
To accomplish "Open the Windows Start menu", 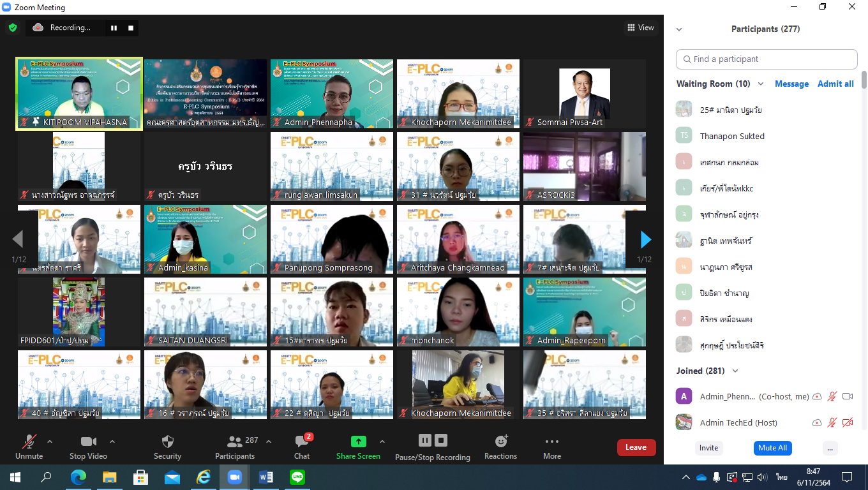I will (15, 477).
